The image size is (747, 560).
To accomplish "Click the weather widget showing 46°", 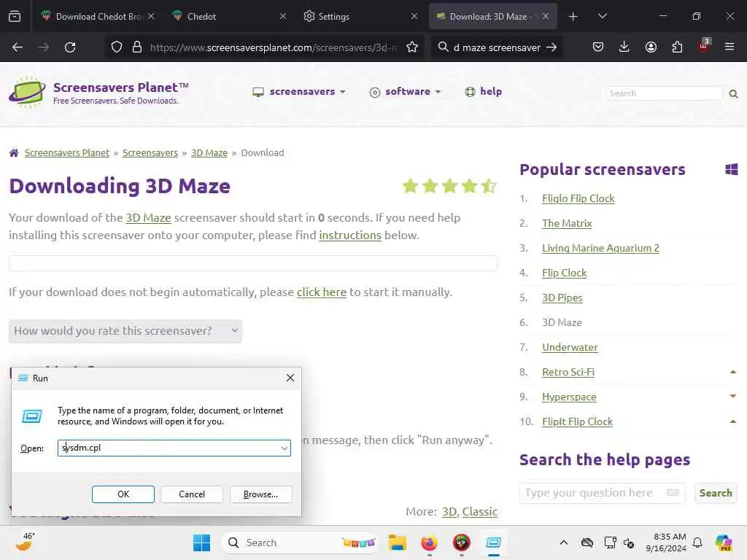I will 25,542.
